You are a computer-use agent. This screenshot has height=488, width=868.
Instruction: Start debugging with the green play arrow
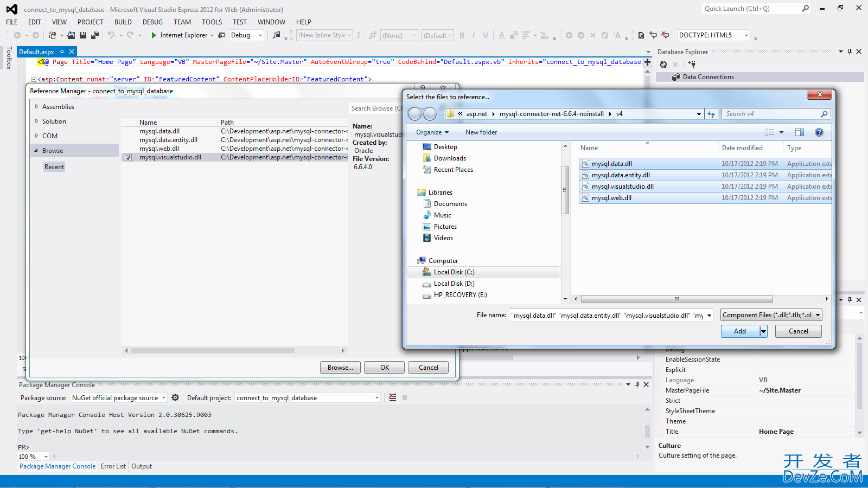coord(154,35)
